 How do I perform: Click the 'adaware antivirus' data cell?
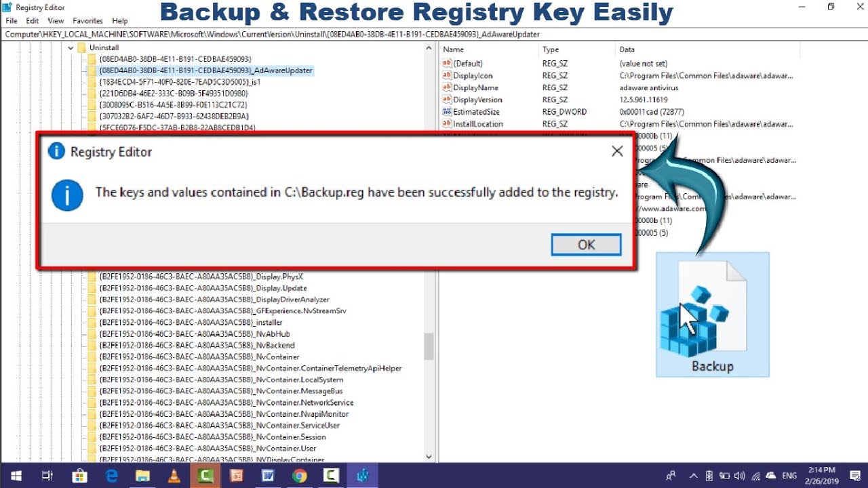tap(648, 88)
